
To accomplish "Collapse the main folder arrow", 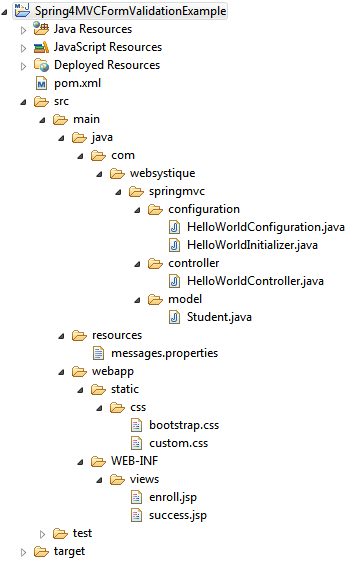I will 43,120.
